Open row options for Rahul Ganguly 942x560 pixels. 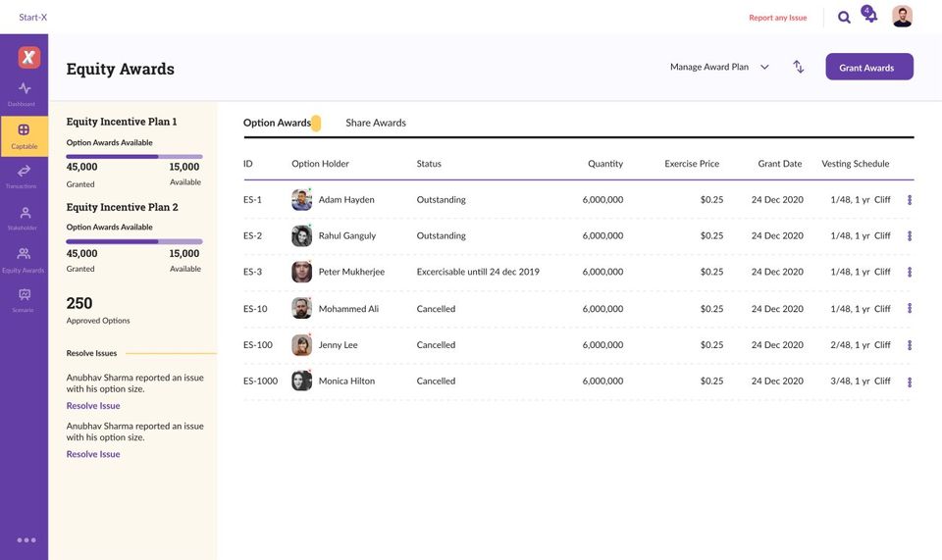tap(910, 236)
